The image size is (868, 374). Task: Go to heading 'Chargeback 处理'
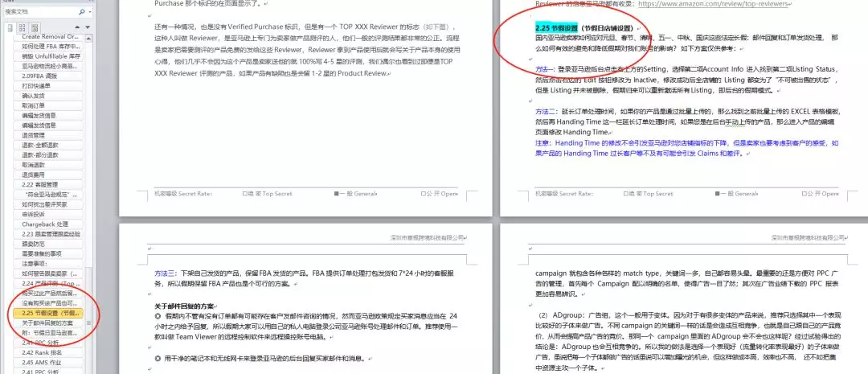pos(50,224)
